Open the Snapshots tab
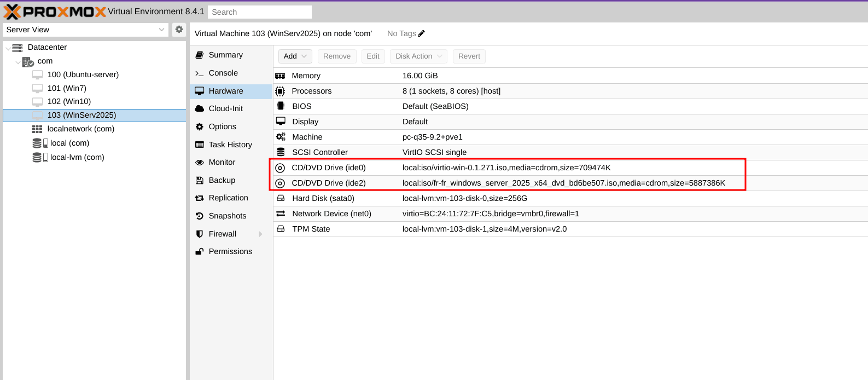Screen dimensions: 868x380 (231, 216)
